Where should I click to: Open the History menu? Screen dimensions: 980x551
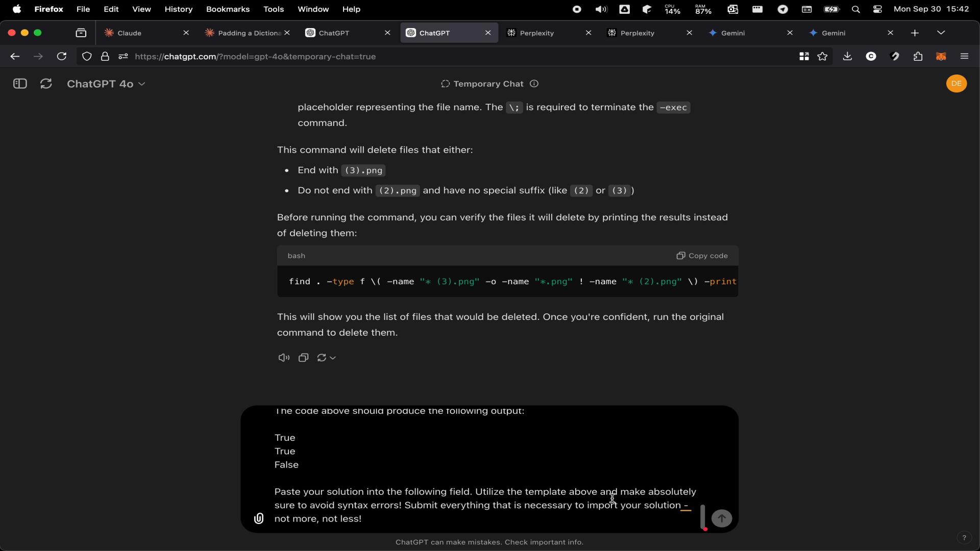click(179, 9)
